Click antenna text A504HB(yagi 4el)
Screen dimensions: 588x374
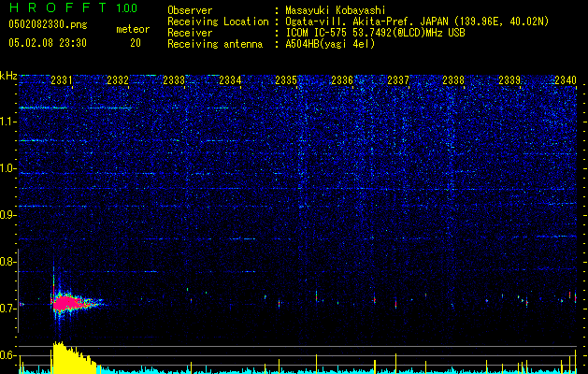coord(330,44)
